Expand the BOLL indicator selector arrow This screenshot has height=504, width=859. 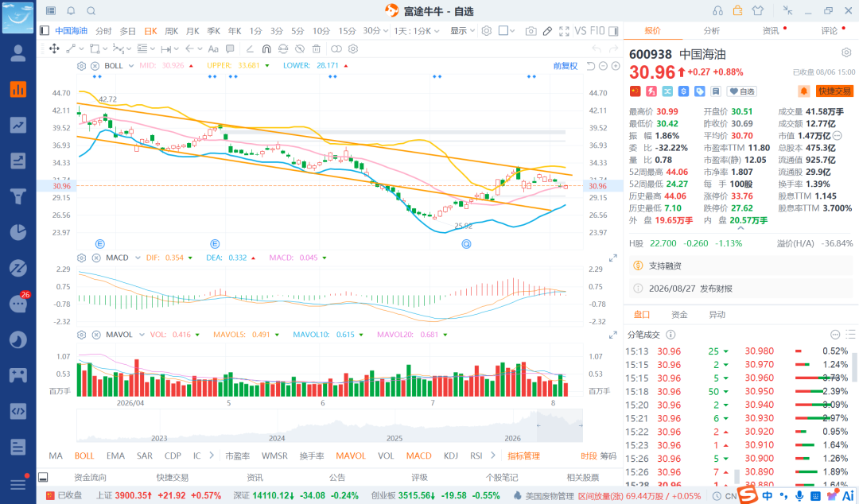click(x=131, y=66)
